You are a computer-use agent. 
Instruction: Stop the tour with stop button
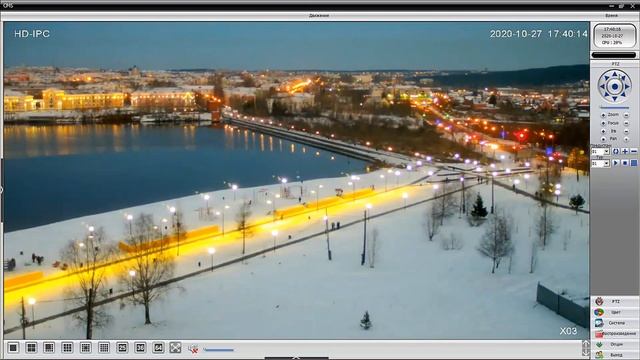coord(625,163)
